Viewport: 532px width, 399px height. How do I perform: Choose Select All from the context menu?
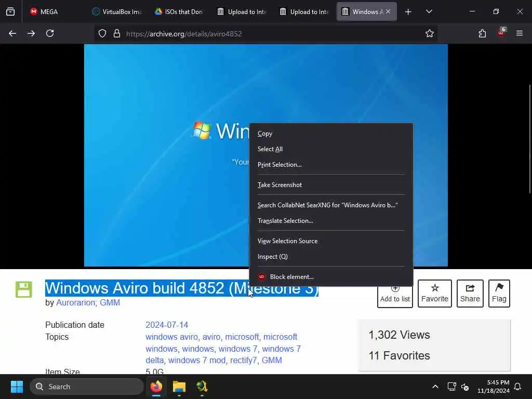331,149
